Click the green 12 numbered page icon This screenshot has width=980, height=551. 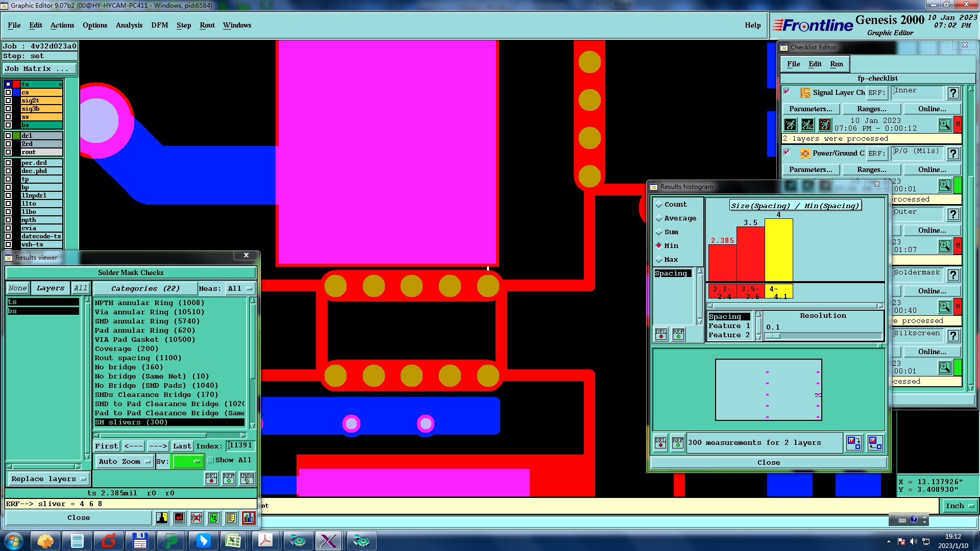[x=214, y=518]
